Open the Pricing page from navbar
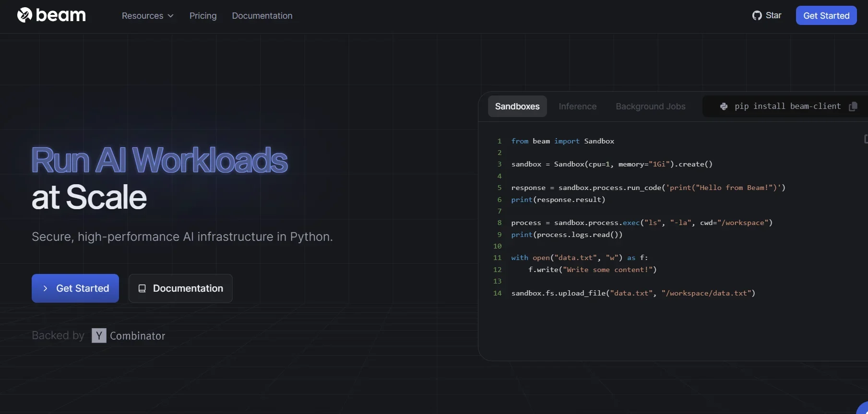 [203, 16]
